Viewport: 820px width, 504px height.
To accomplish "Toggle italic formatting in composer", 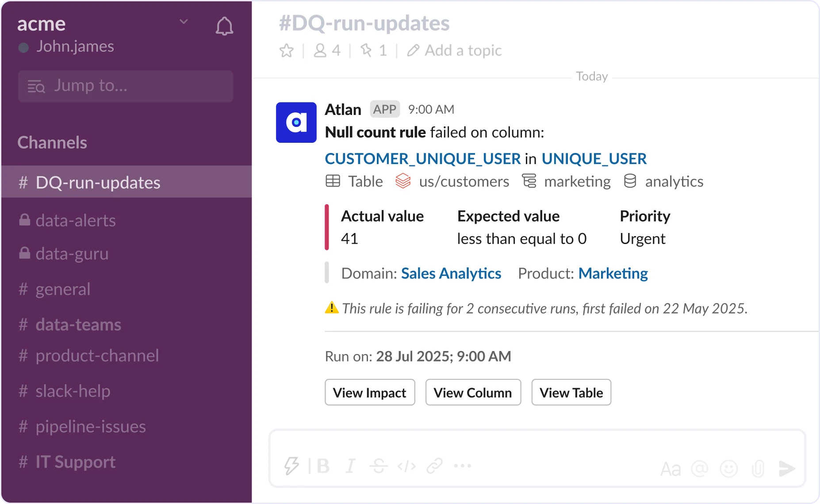I will pos(351,466).
